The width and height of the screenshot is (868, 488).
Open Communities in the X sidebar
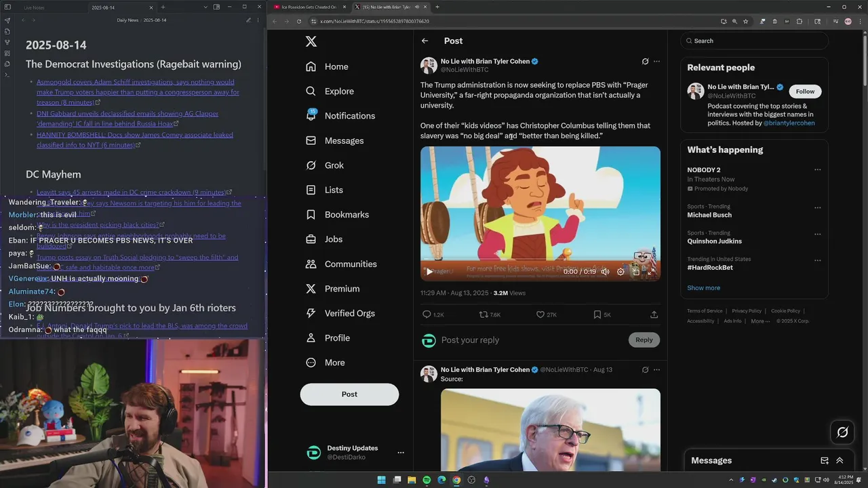click(341, 264)
